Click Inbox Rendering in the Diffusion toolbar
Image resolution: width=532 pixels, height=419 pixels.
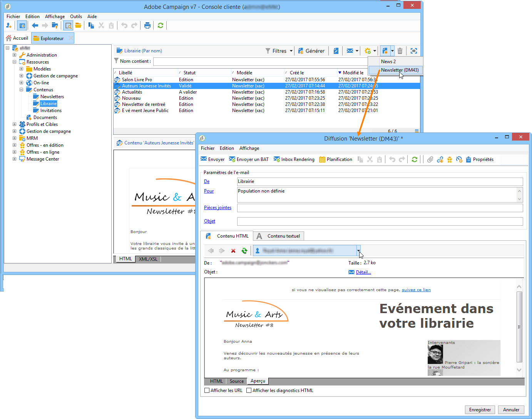click(294, 159)
